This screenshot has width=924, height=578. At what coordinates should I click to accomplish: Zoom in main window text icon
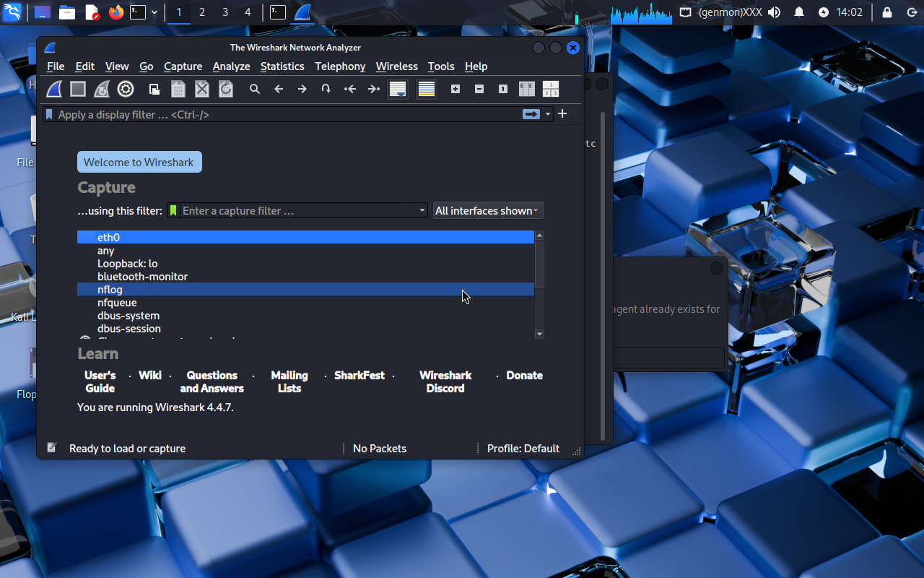[x=456, y=89]
